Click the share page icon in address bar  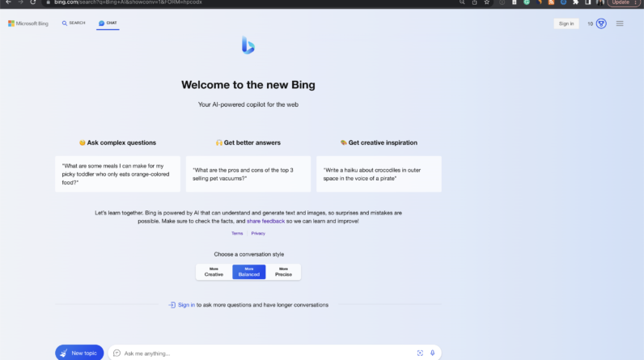474,2
